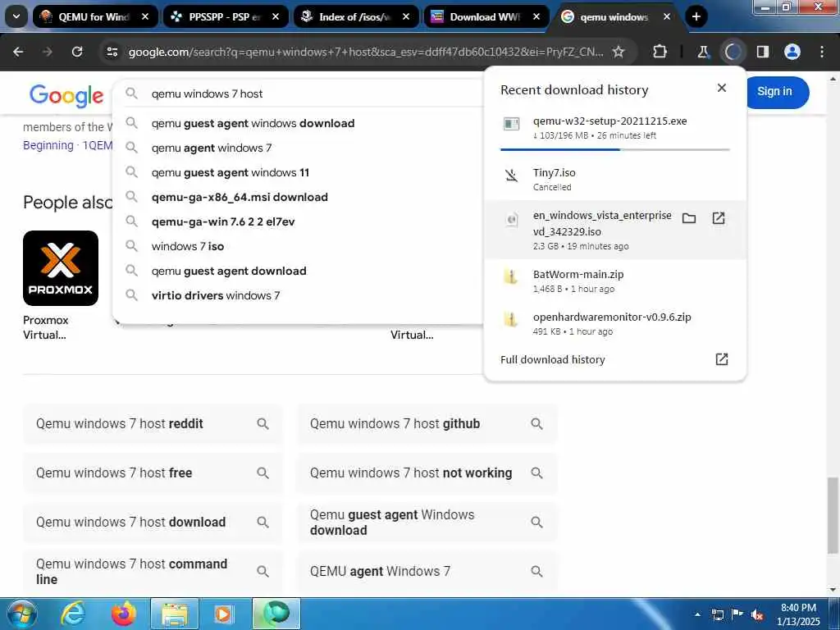
Task: Open the openhardwaremonitor-v0.9.6.zip download
Action: 614,323
